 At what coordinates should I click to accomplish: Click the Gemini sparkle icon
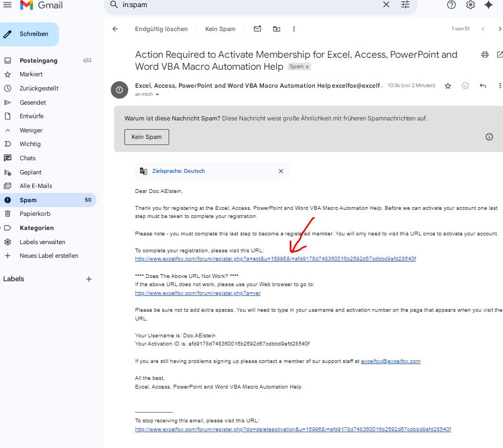point(488,5)
